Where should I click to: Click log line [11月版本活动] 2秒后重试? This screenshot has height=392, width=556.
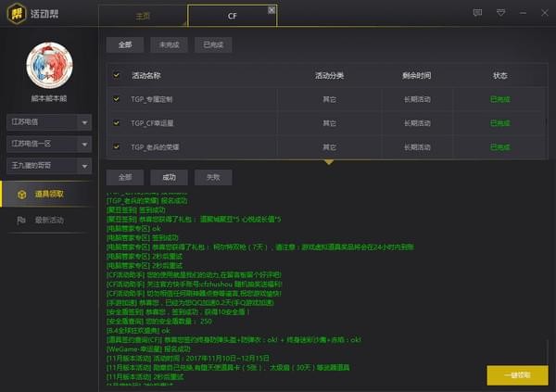coord(145,376)
